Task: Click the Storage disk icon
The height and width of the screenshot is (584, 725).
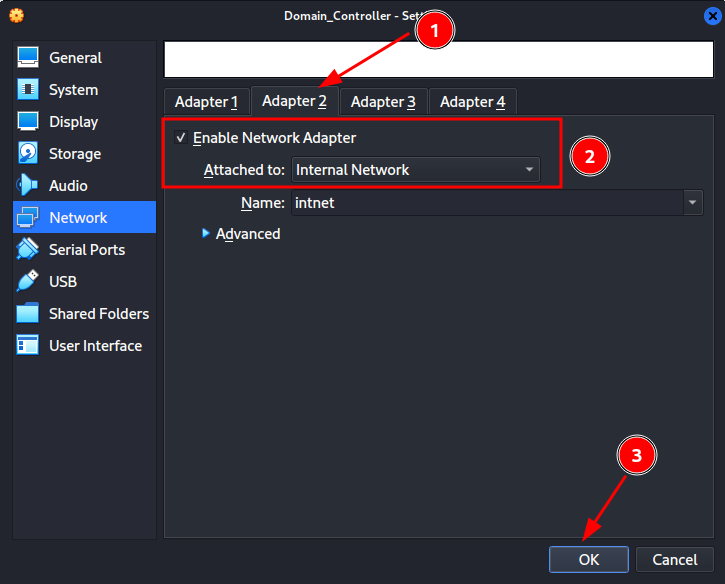Action: [28, 153]
